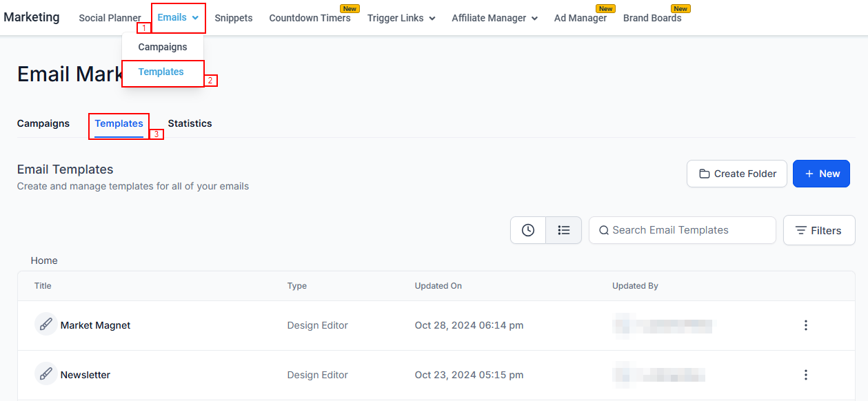
Task: Expand the Affiliate Manager dropdown
Action: tap(494, 18)
